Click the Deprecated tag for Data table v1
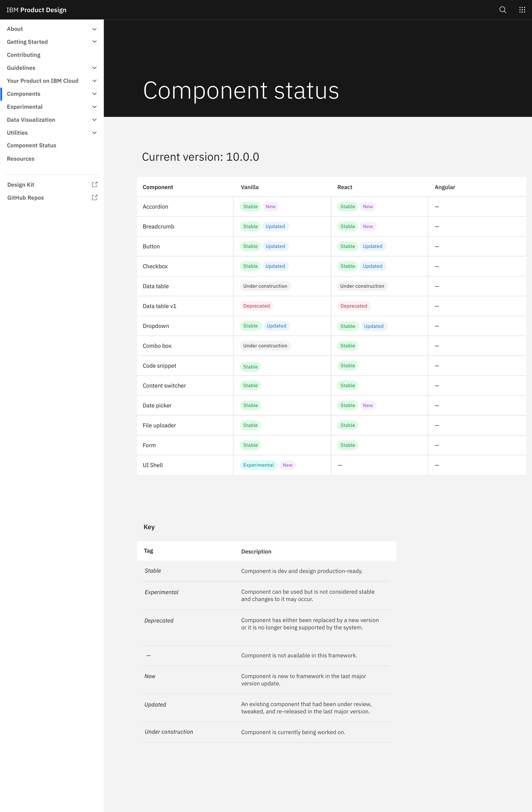 click(x=256, y=306)
